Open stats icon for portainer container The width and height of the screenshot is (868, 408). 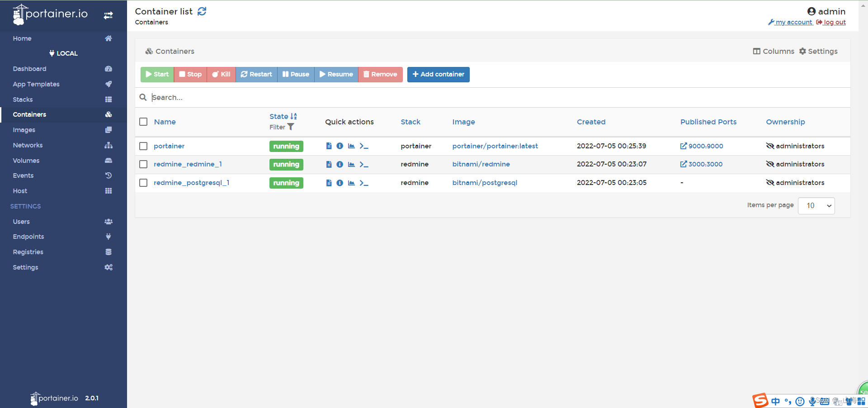point(351,146)
